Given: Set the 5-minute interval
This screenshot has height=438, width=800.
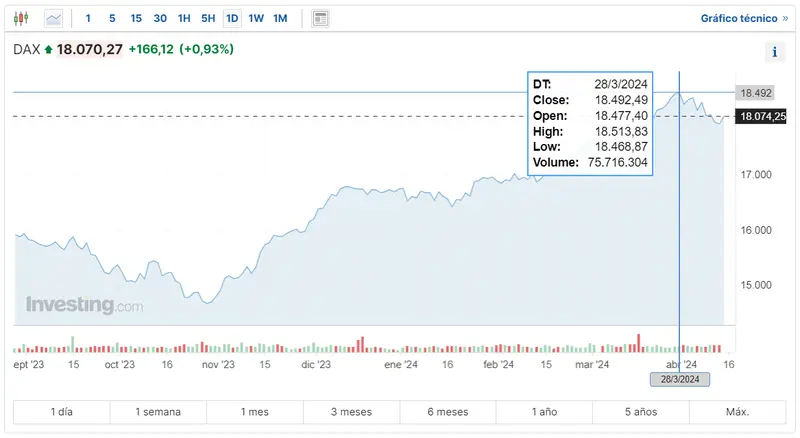Looking at the screenshot, I should click(112, 18).
